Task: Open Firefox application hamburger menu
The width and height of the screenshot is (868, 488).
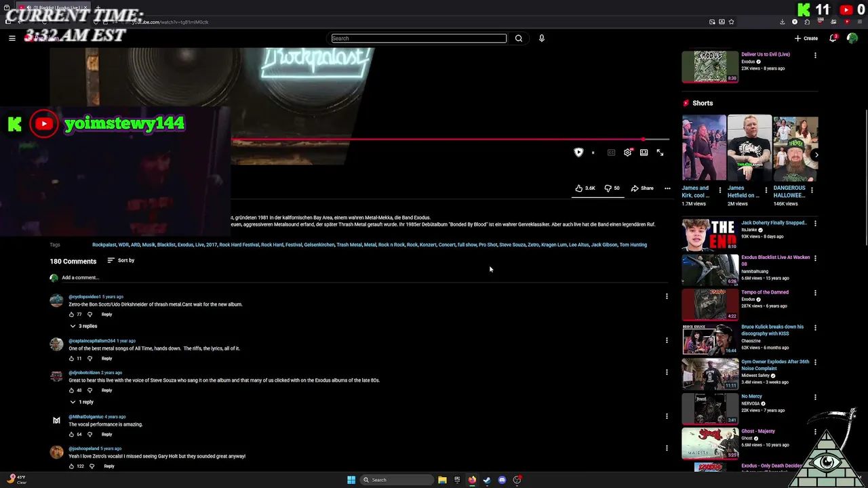Action: tap(859, 22)
